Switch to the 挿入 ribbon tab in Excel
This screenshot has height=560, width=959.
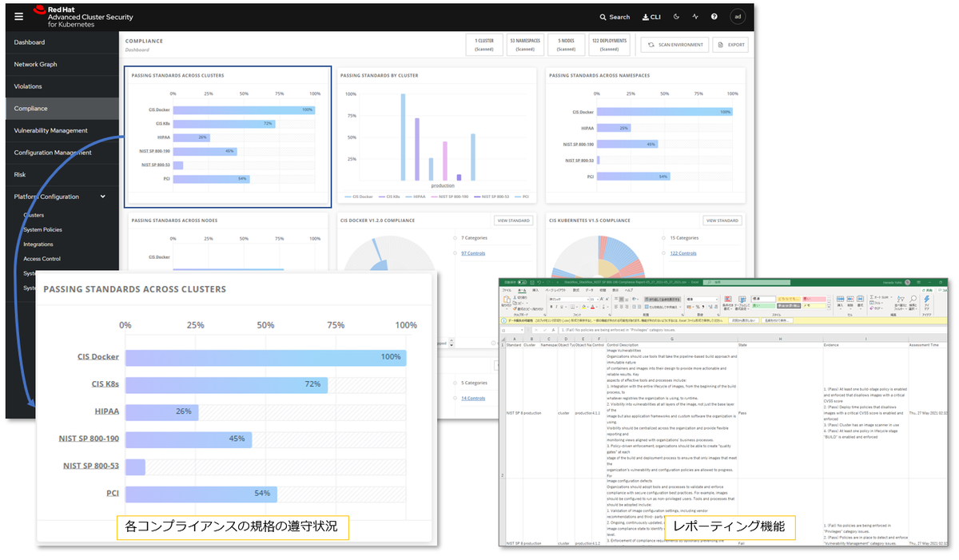[x=536, y=290]
